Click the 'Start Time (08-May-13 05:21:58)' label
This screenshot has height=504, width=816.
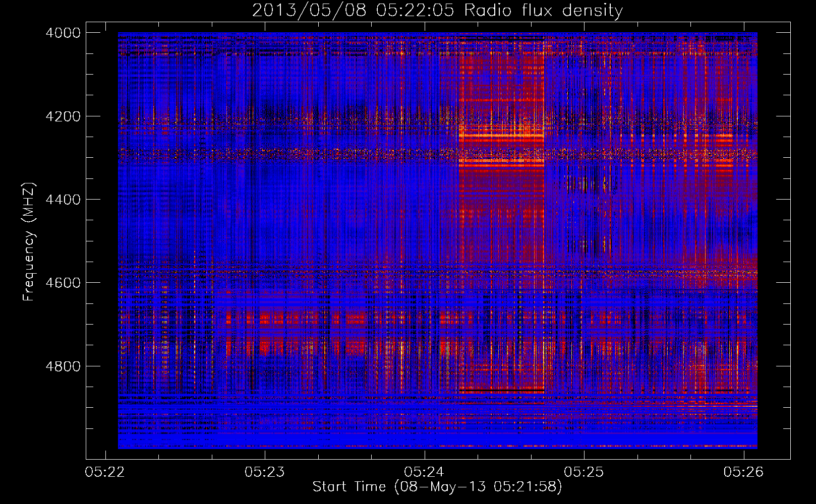coord(437,487)
